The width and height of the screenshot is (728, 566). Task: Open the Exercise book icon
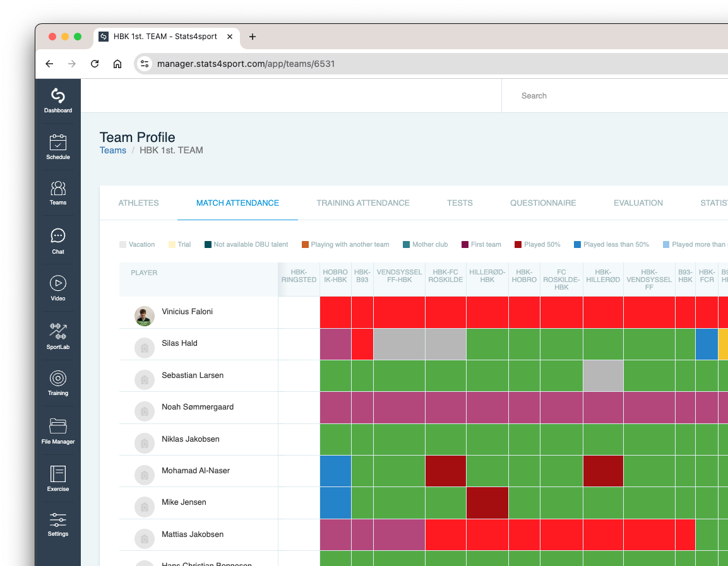click(58, 474)
